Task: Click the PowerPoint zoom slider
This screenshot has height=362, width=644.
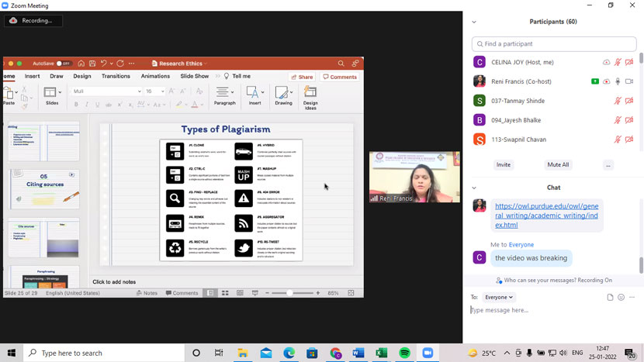Action: 290,293
